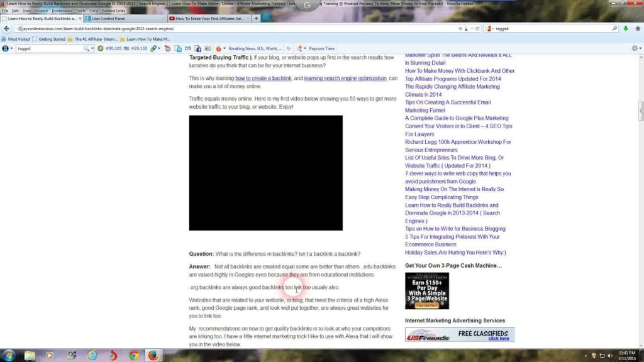Click the Alexa global rank #80,183 indicator
The width and height of the screenshot is (644, 362).
[x=109, y=48]
